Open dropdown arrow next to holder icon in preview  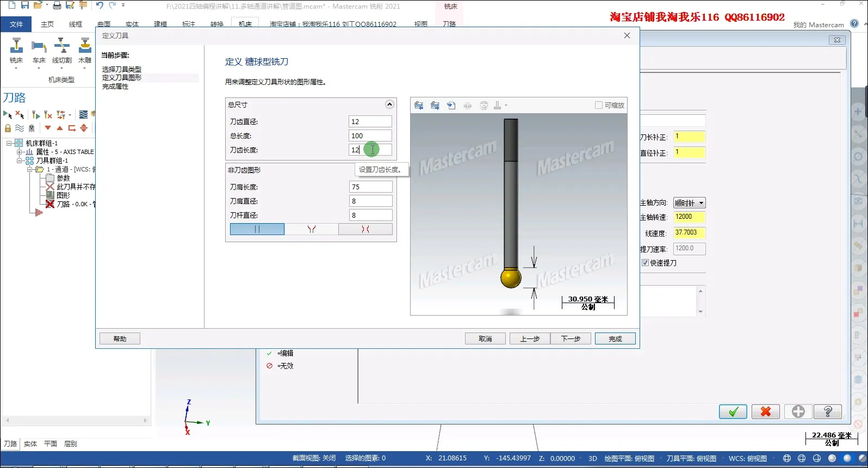[x=506, y=106]
